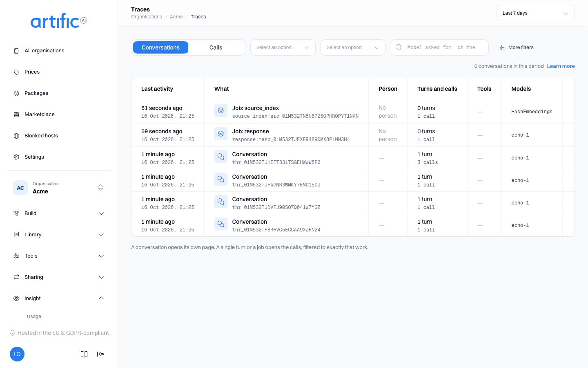Click the Packages stack icon
The height and width of the screenshot is (368, 588).
click(x=16, y=93)
